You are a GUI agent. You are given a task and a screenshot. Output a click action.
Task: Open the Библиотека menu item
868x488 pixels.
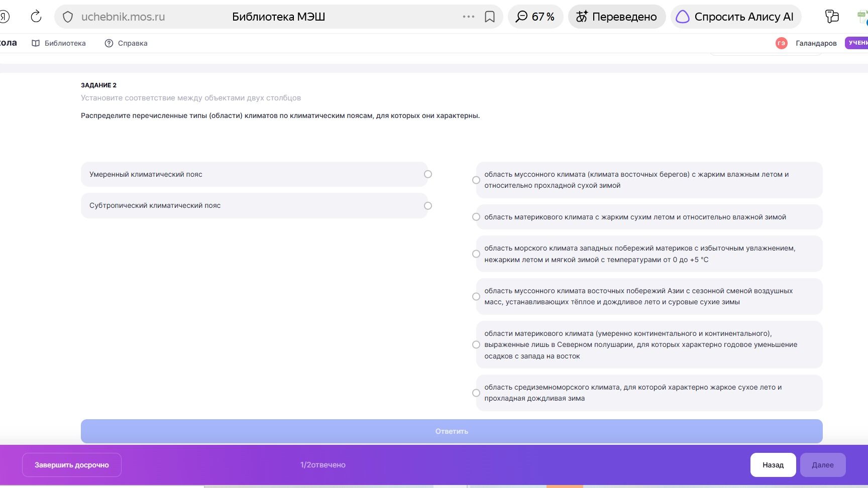tap(59, 43)
